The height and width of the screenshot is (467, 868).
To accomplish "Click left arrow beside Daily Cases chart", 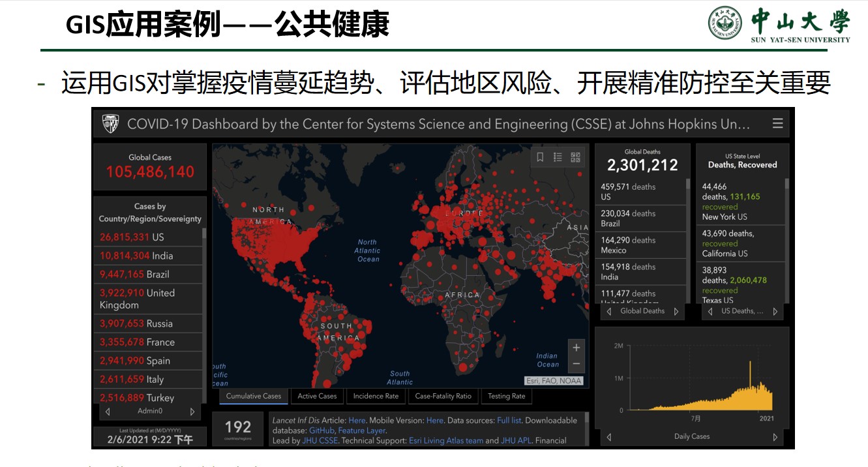I will click(608, 437).
